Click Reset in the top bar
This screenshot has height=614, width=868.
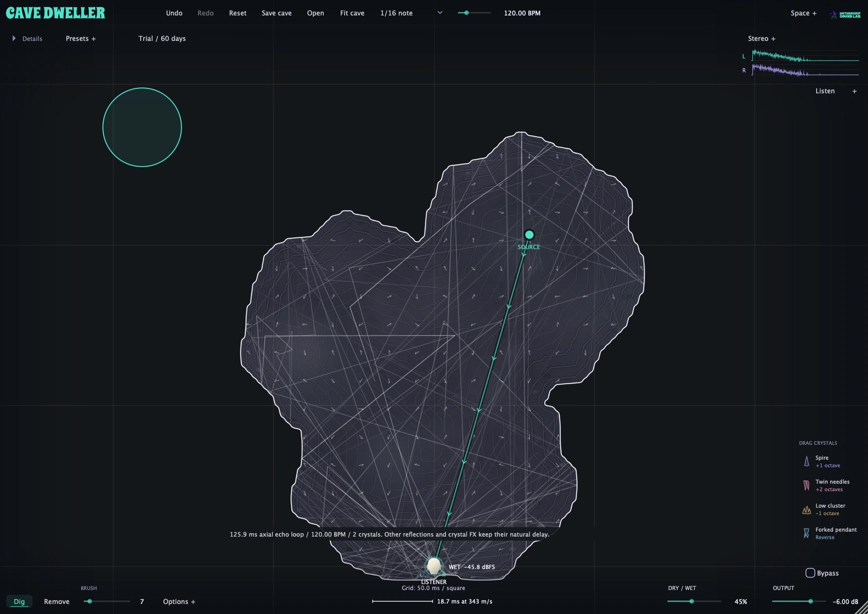click(237, 13)
